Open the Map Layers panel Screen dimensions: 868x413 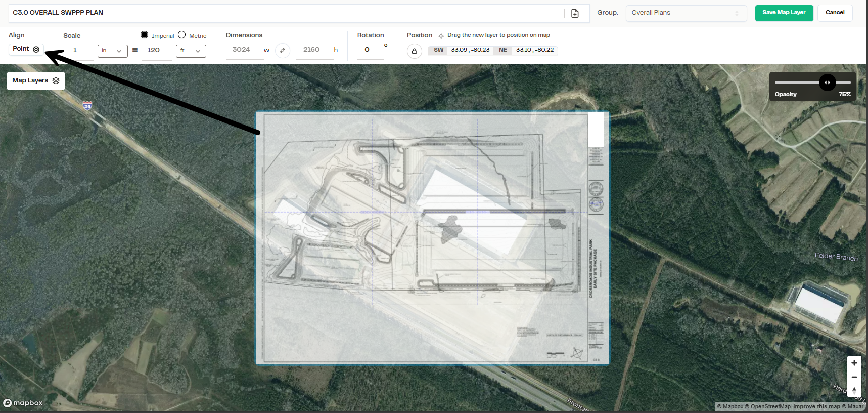tap(35, 80)
